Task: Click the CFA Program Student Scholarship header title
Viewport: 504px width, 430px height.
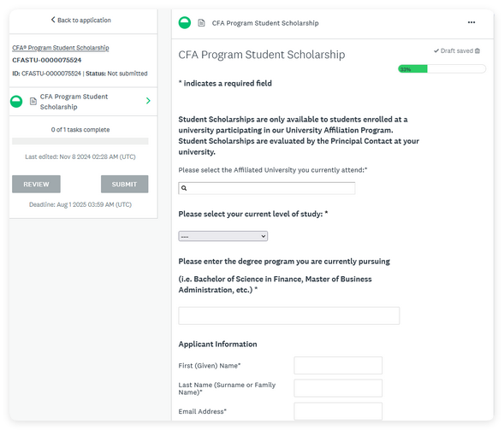Action: (x=265, y=23)
